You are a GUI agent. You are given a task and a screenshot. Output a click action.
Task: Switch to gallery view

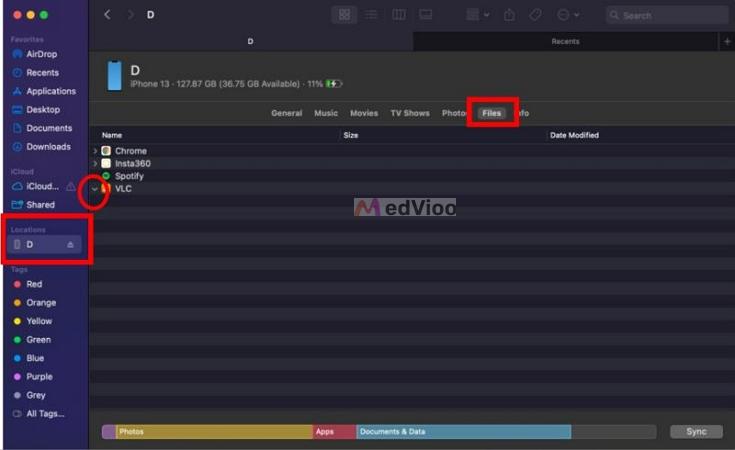pyautogui.click(x=426, y=15)
